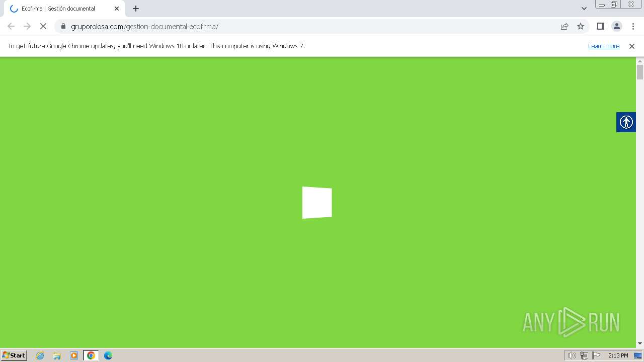Bookmark this tab with the star icon
Screen dimensions: 644x362
(x=581, y=26)
